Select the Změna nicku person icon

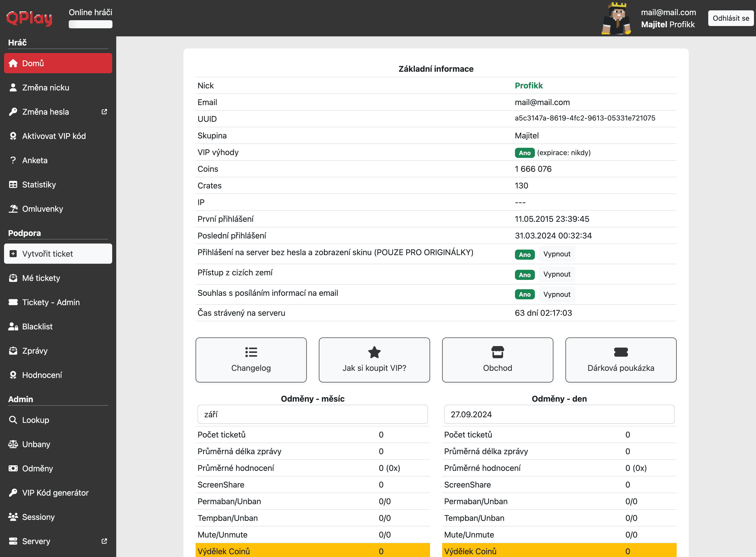(13, 87)
